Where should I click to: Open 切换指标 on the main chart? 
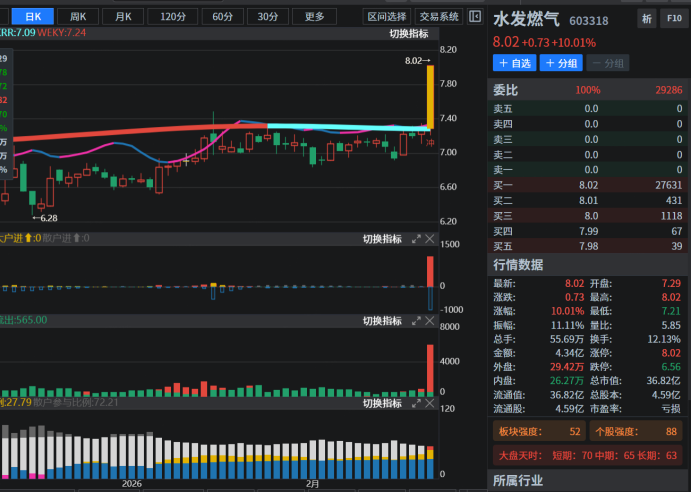click(408, 34)
